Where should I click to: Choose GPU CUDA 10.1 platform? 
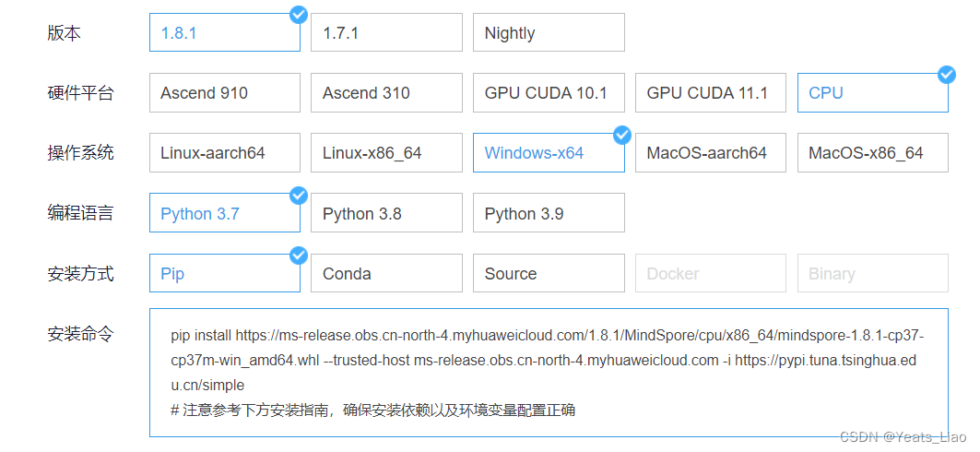pos(549,92)
